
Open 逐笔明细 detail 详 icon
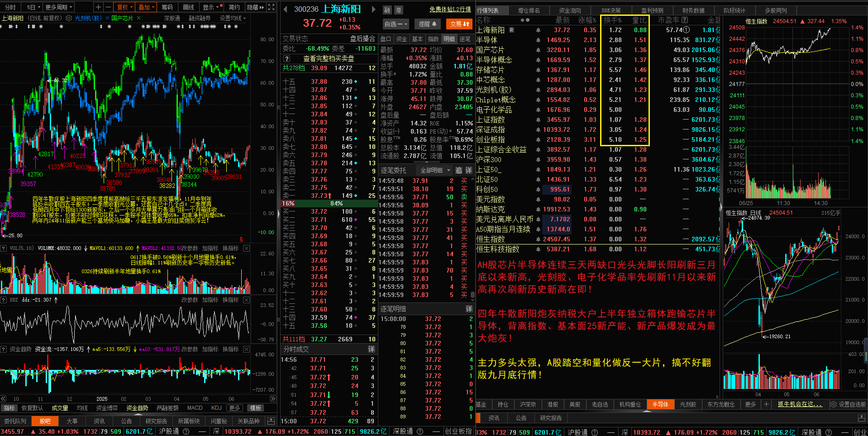tap(469, 309)
